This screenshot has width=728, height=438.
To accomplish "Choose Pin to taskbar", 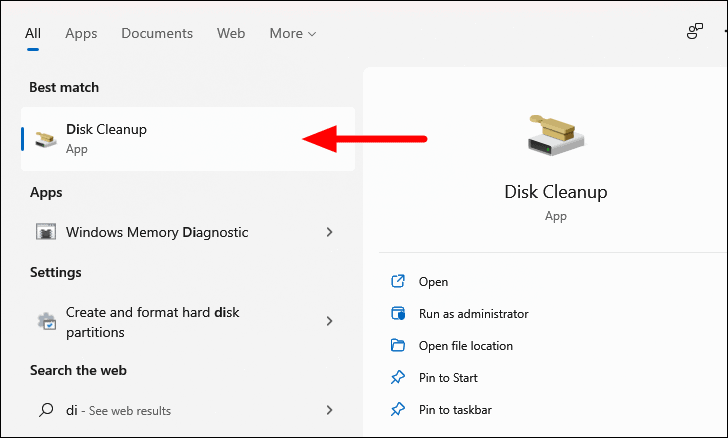I will point(455,410).
